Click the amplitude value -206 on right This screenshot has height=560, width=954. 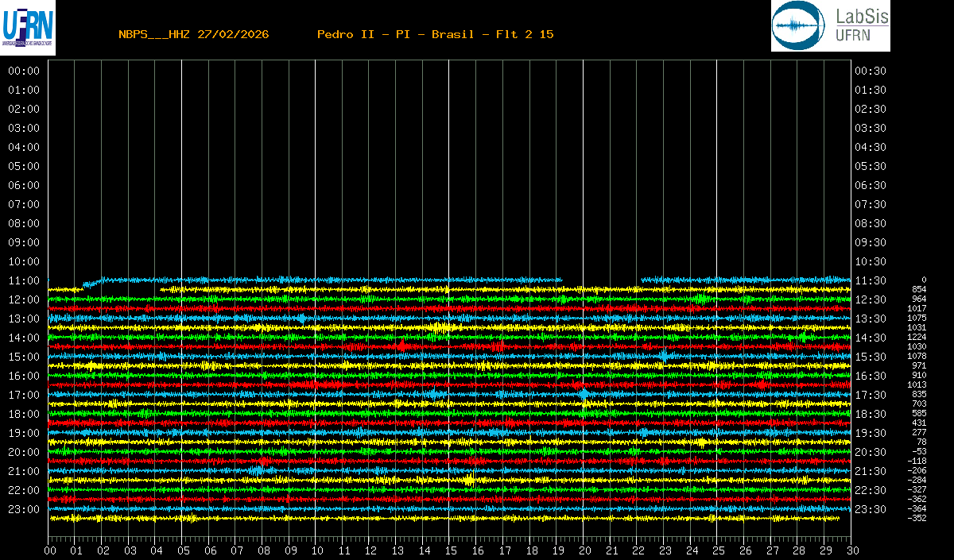click(x=917, y=470)
